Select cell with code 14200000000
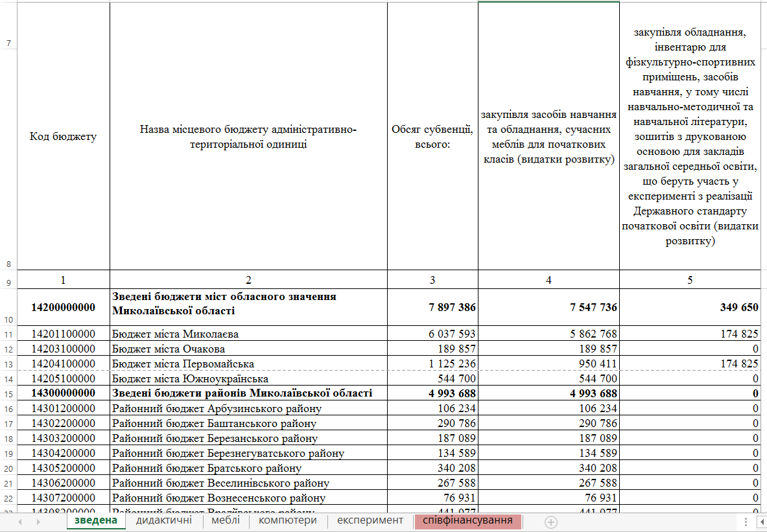Screen dimensions: 767x532 (64, 307)
